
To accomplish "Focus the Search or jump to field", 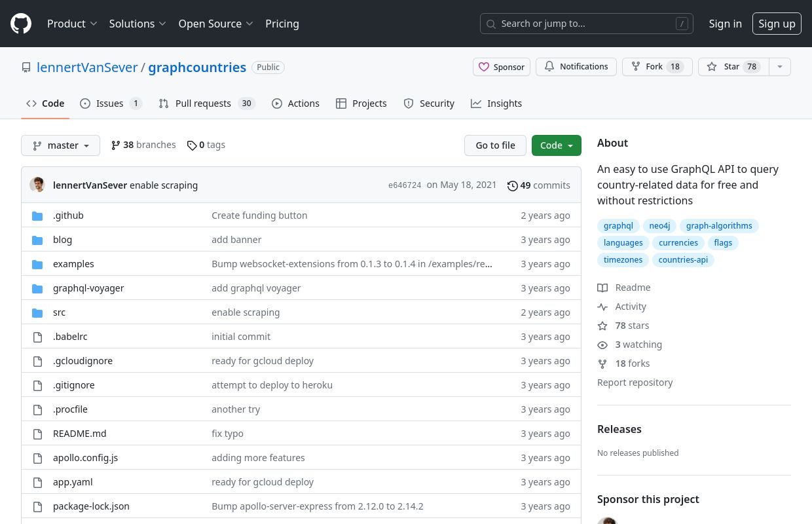I will 587,24.
